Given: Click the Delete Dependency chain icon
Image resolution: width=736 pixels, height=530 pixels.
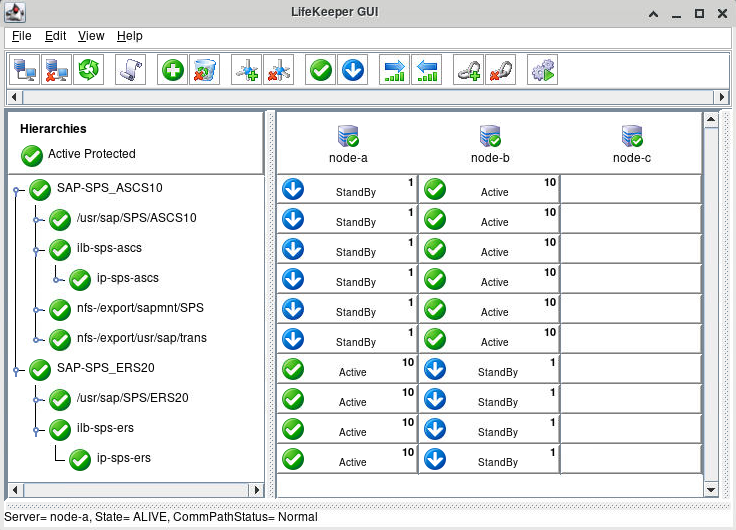Looking at the screenshot, I should click(500, 70).
